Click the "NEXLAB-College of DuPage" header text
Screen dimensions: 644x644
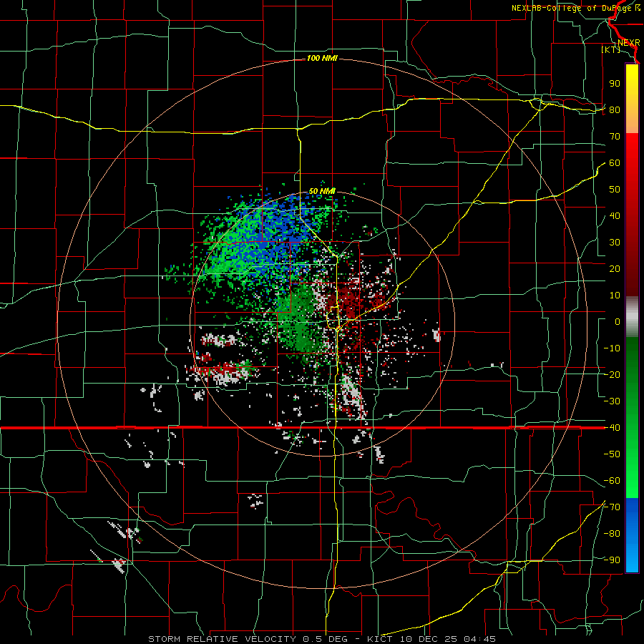(x=572, y=8)
